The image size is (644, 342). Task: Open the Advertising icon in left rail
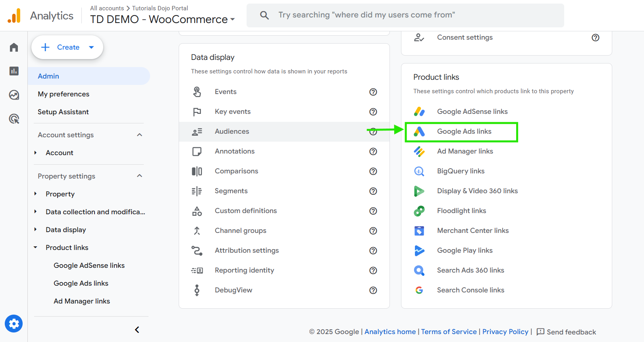click(14, 119)
